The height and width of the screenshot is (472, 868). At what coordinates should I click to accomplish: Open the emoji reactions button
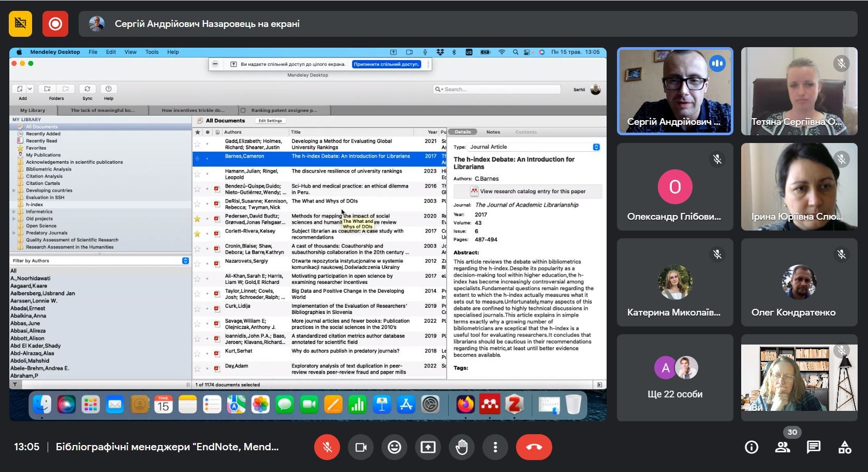pyautogui.click(x=394, y=447)
